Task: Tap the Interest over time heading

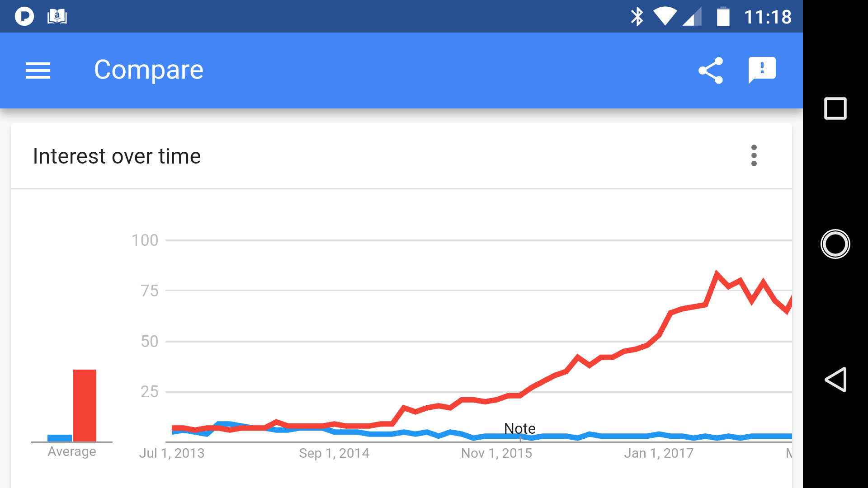Action: (x=117, y=156)
